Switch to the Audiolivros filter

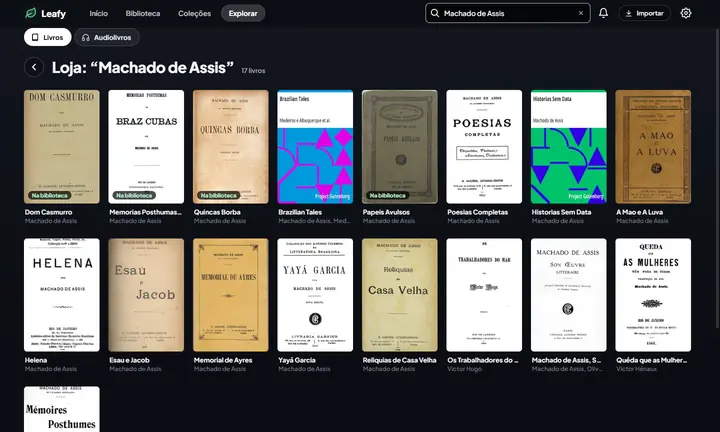(x=107, y=37)
